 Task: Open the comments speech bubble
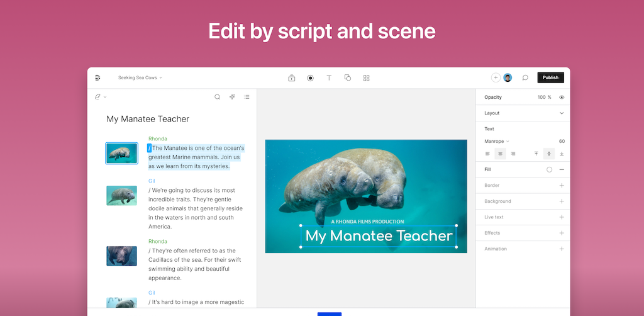(x=525, y=78)
